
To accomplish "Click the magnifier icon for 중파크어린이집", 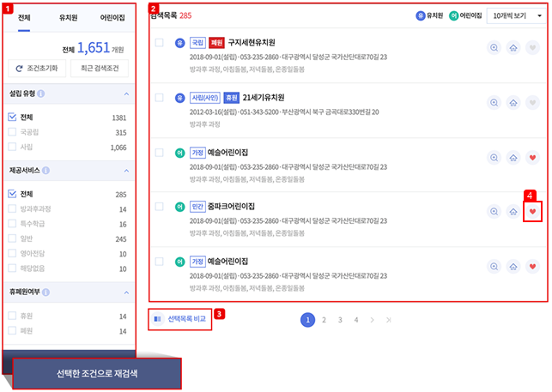I will coord(494,211).
